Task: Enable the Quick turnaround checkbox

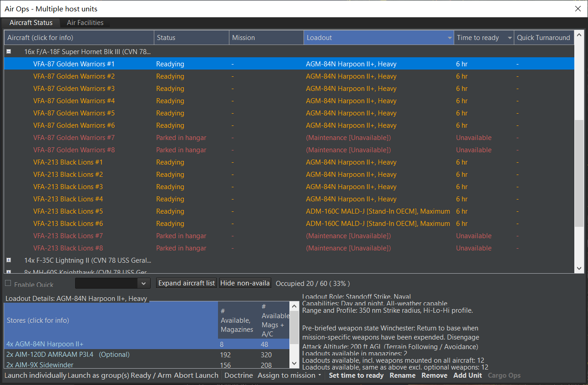Action: [8, 283]
